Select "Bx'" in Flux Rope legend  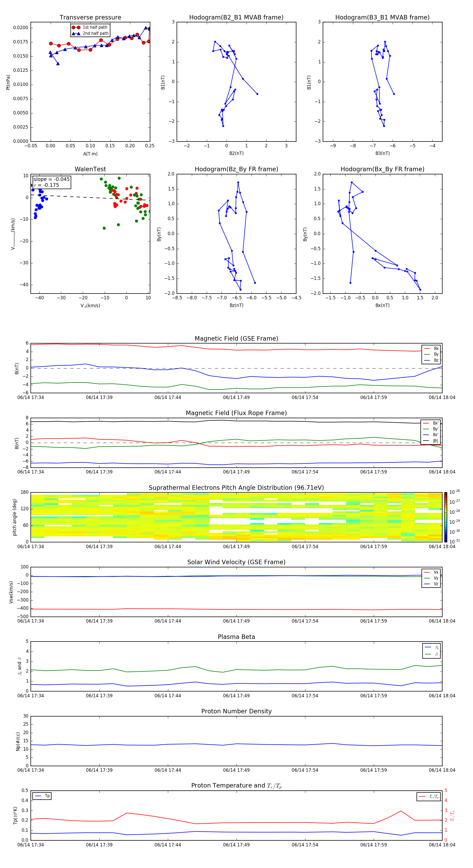431,423
